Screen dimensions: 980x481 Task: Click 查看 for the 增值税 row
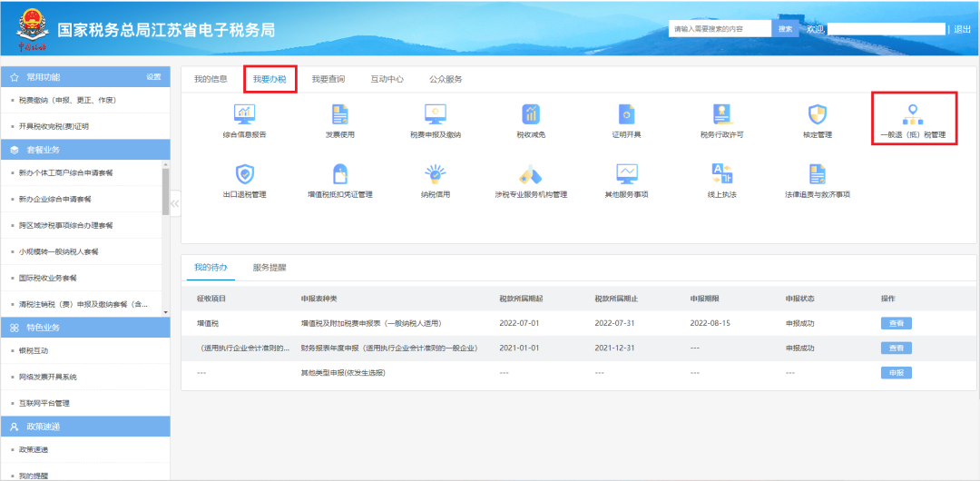(x=897, y=323)
